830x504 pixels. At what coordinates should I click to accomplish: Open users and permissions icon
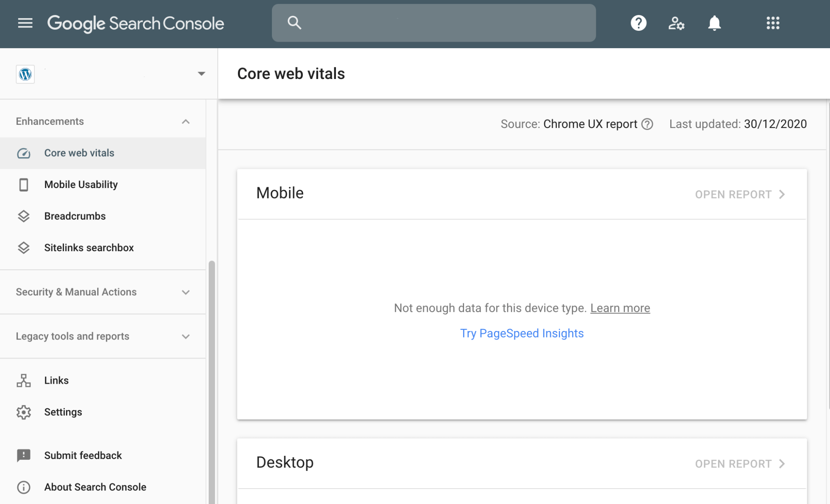pos(676,23)
